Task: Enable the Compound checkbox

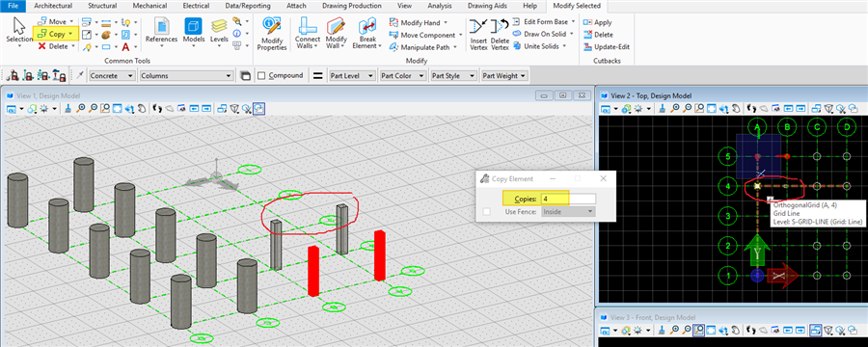Action: (x=261, y=76)
